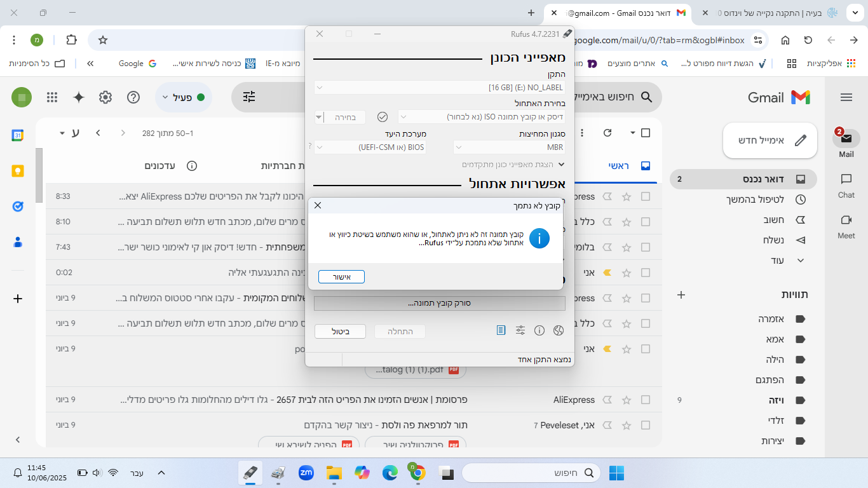
Task: Open Google bookmark in bookmarks bar
Action: pyautogui.click(x=137, y=64)
